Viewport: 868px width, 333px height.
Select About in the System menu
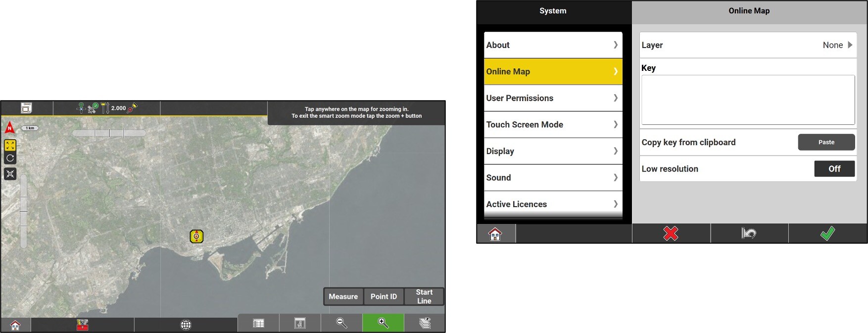552,45
